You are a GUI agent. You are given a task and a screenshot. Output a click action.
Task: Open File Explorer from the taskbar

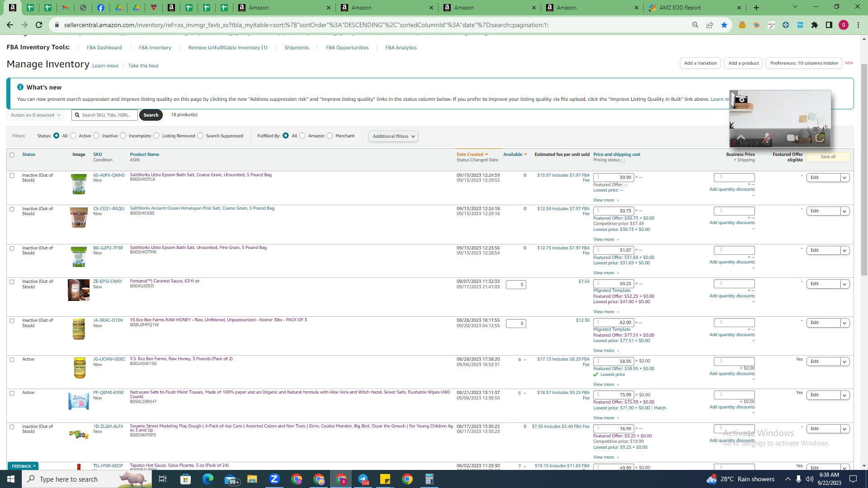point(252,479)
